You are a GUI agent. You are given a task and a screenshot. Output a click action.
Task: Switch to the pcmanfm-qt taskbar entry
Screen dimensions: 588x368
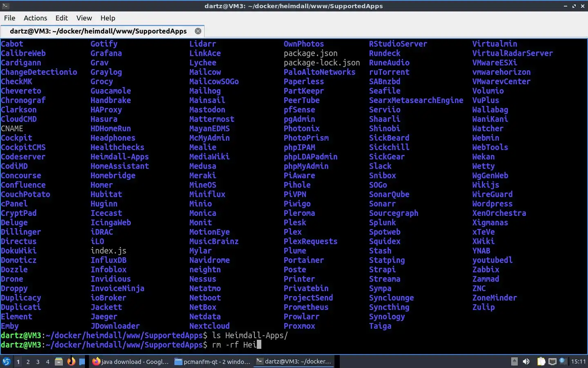212,361
